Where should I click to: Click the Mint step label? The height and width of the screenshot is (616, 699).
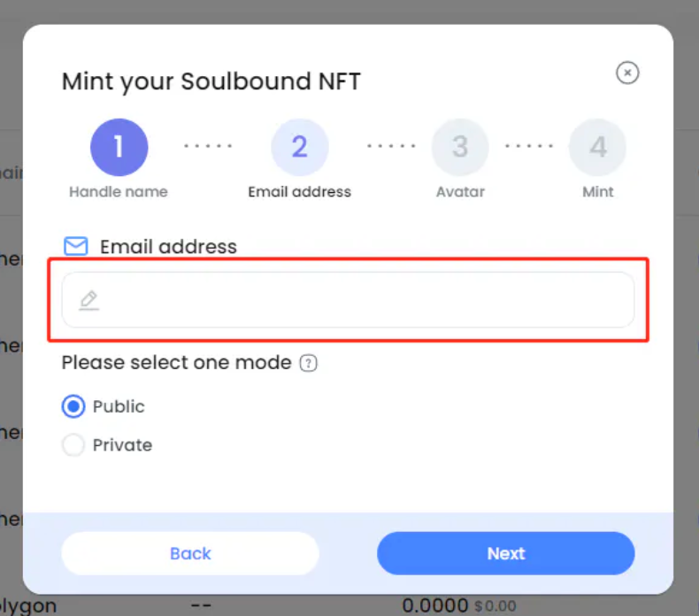(598, 192)
